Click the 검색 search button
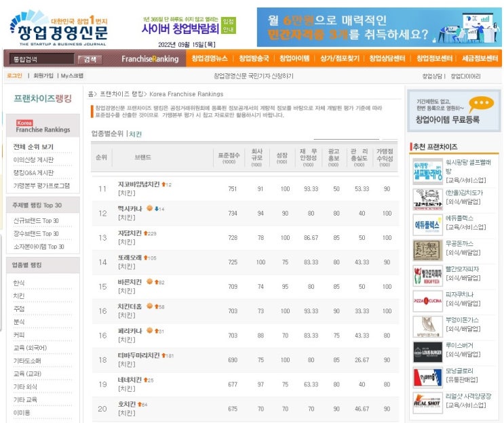This screenshot has height=423, width=504. pos(90,59)
